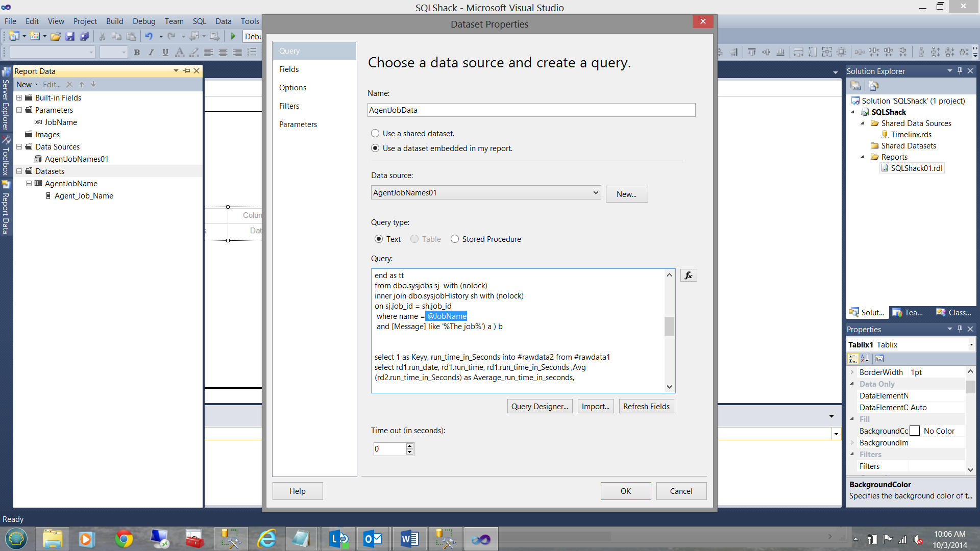Image resolution: width=980 pixels, height=551 pixels.
Task: Switch to the Fields page
Action: click(x=289, y=69)
